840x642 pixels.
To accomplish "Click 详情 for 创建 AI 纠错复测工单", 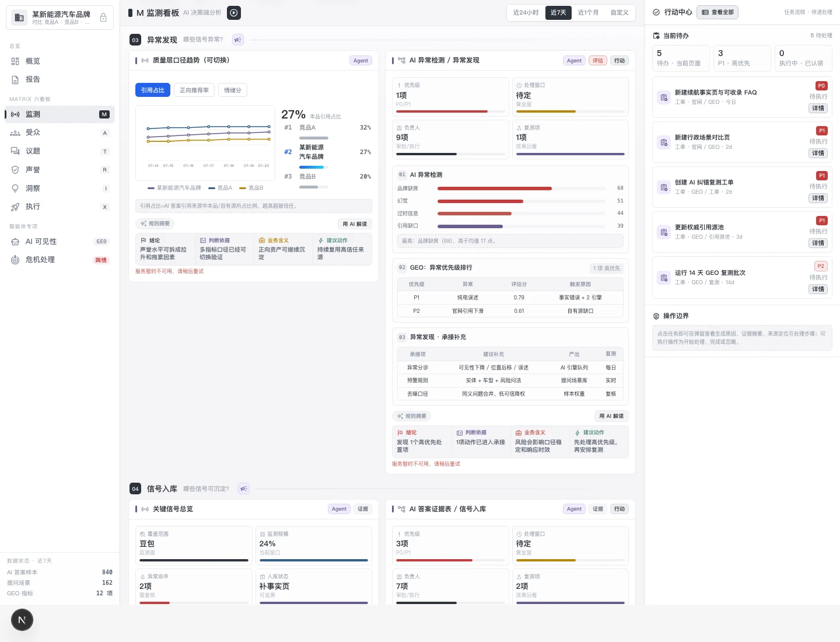I will coord(818,198).
